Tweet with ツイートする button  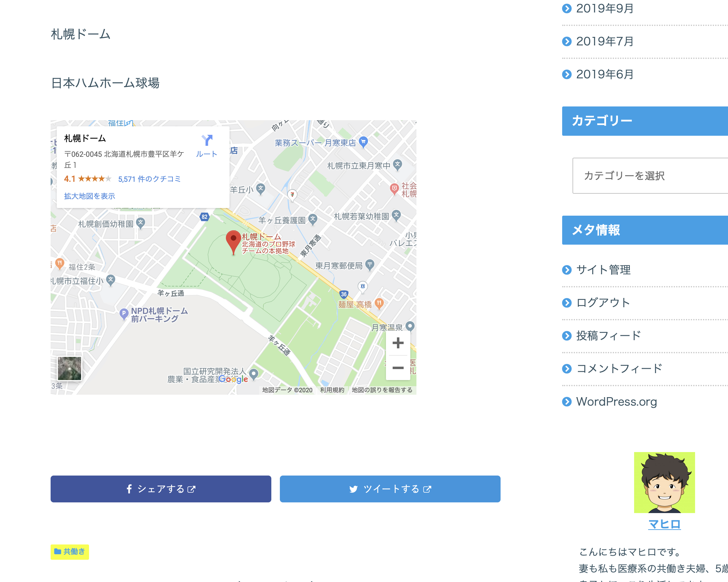(390, 489)
